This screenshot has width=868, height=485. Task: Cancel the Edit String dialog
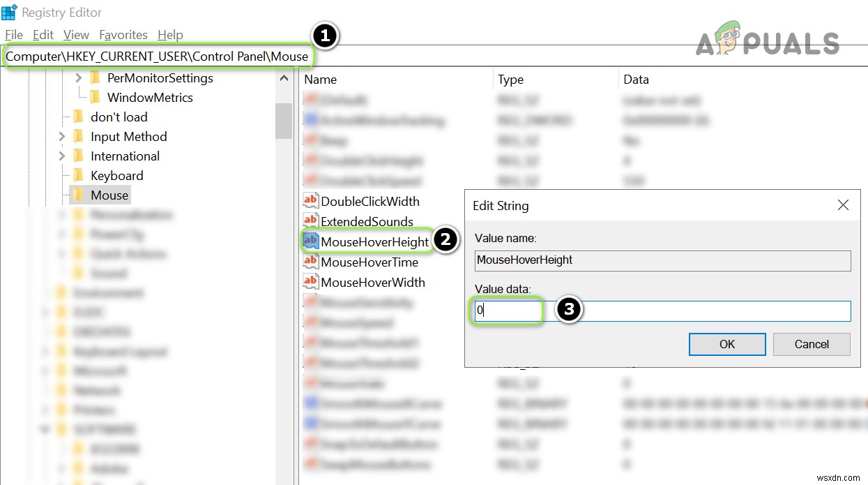(812, 344)
